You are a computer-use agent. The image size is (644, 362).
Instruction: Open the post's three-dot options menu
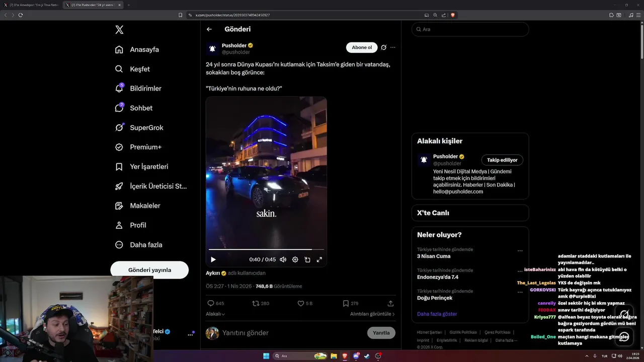(x=393, y=47)
